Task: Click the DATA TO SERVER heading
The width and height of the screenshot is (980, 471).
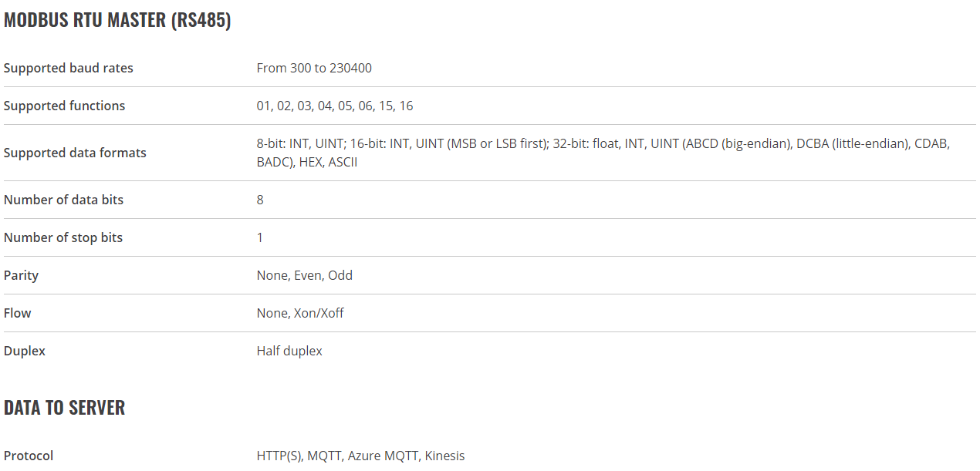Action: (65, 408)
